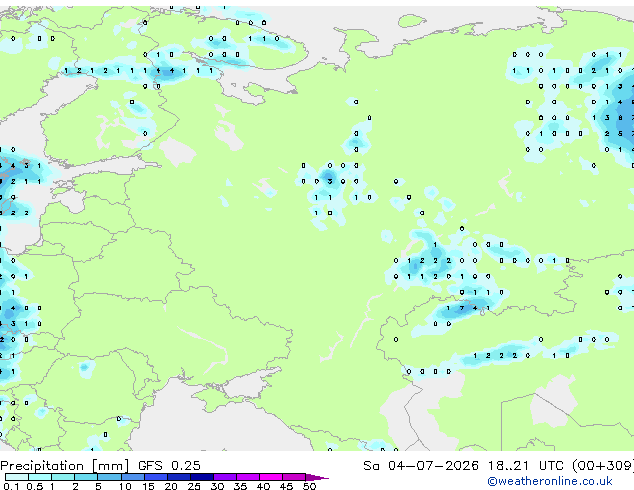The image size is (634, 490).
Task: Click the Precipitation [mm] title text
Action: pos(65,466)
